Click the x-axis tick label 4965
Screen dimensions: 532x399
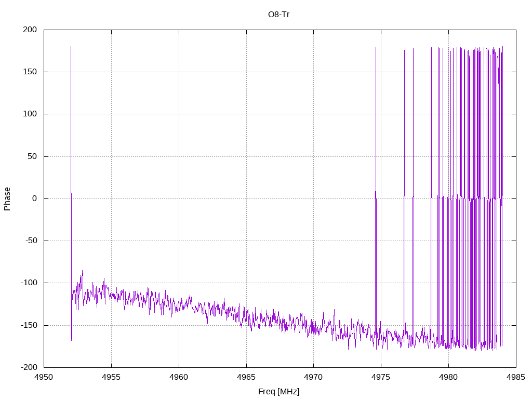click(246, 377)
